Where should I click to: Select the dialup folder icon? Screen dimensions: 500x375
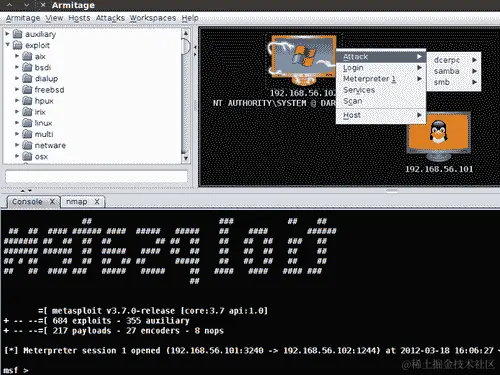[x=27, y=78]
